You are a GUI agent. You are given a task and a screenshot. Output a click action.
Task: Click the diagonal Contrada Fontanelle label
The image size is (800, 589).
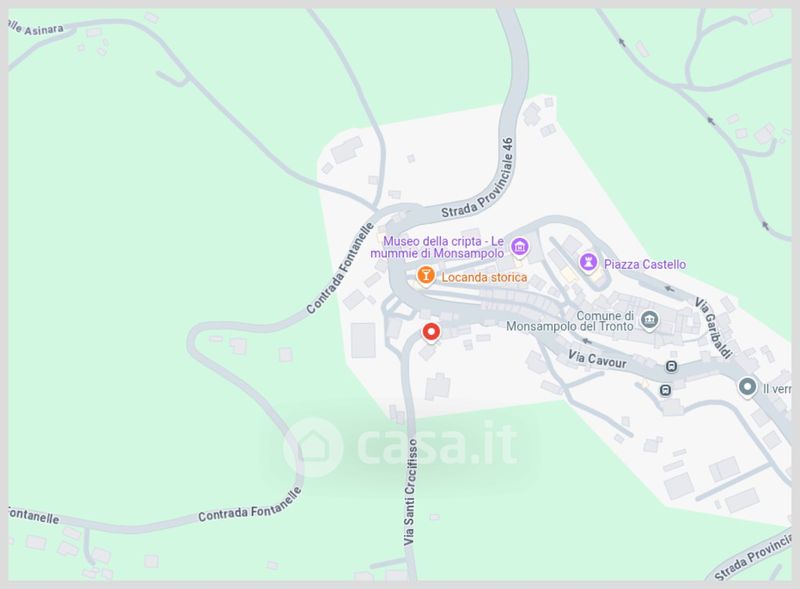340,268
